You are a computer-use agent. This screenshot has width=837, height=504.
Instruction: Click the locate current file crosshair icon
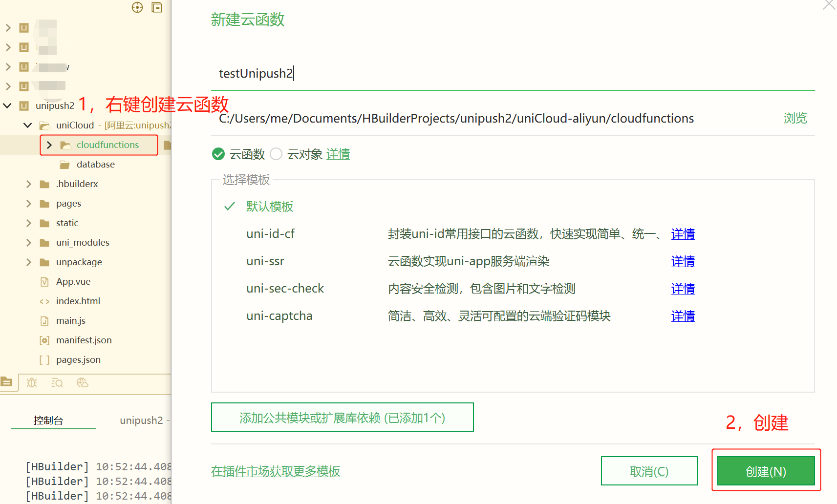137,7
